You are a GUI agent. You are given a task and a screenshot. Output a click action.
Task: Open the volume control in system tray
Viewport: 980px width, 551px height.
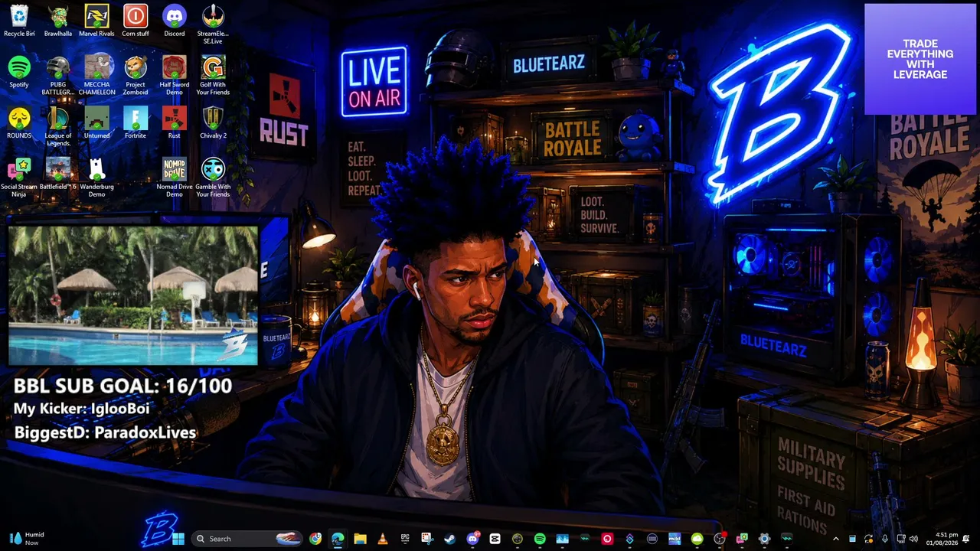[x=913, y=539]
